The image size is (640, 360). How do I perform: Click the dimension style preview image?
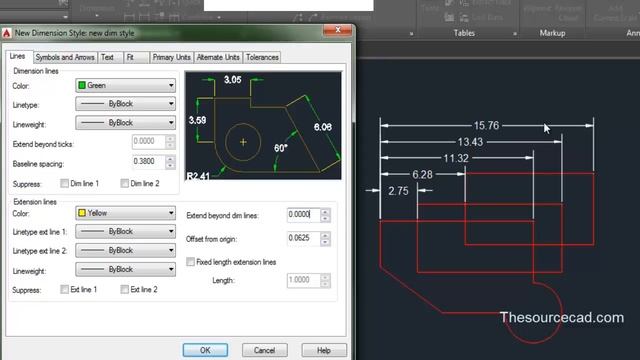(x=263, y=125)
